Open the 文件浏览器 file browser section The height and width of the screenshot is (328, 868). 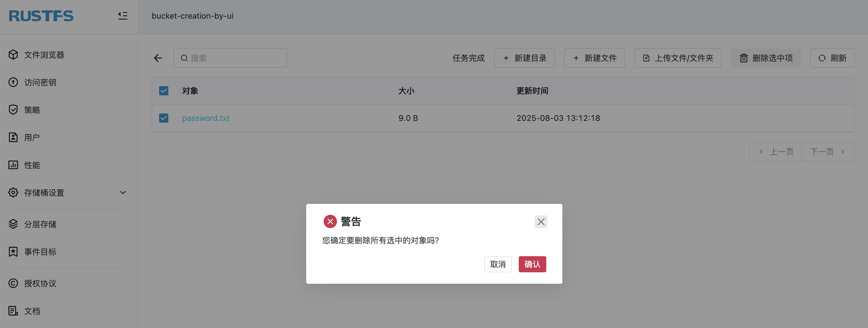tap(44, 55)
